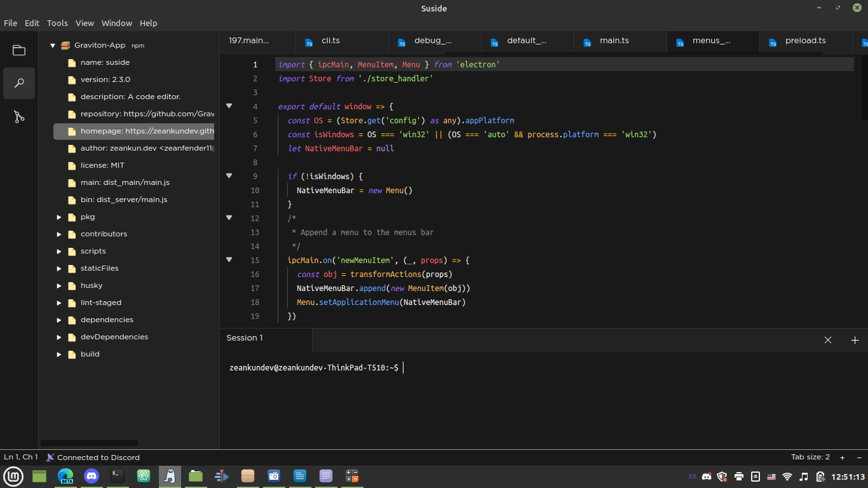Open the search panel in the sidebar
The image size is (868, 488).
click(x=18, y=83)
